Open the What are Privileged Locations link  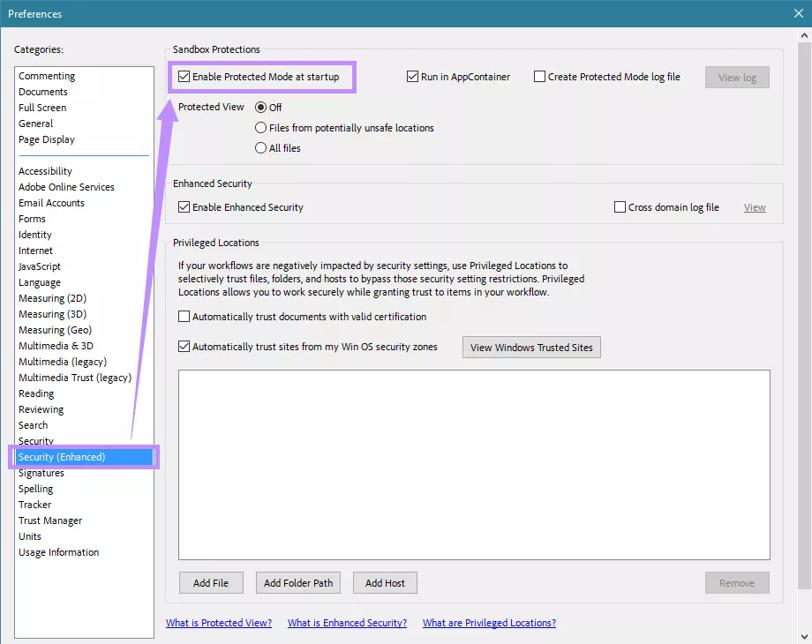pyautogui.click(x=489, y=623)
